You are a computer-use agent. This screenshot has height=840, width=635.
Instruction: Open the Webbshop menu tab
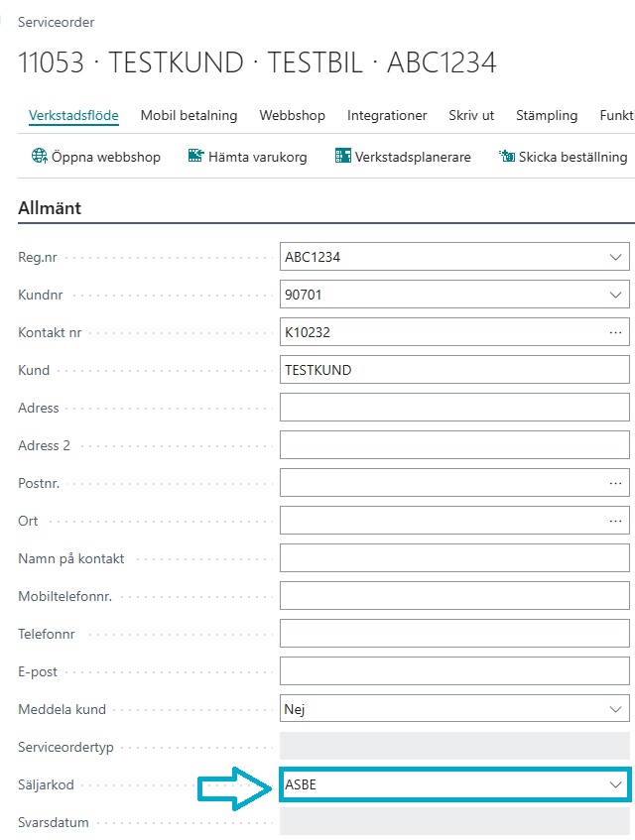[292, 115]
